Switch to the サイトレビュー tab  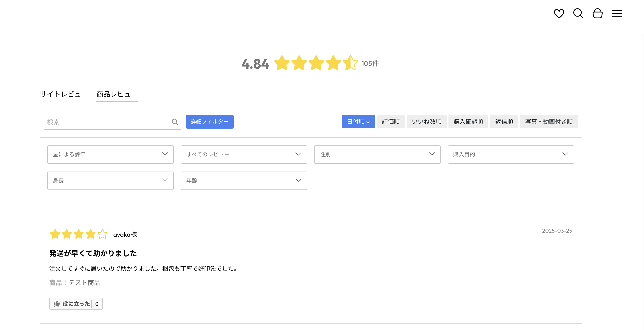(x=64, y=94)
